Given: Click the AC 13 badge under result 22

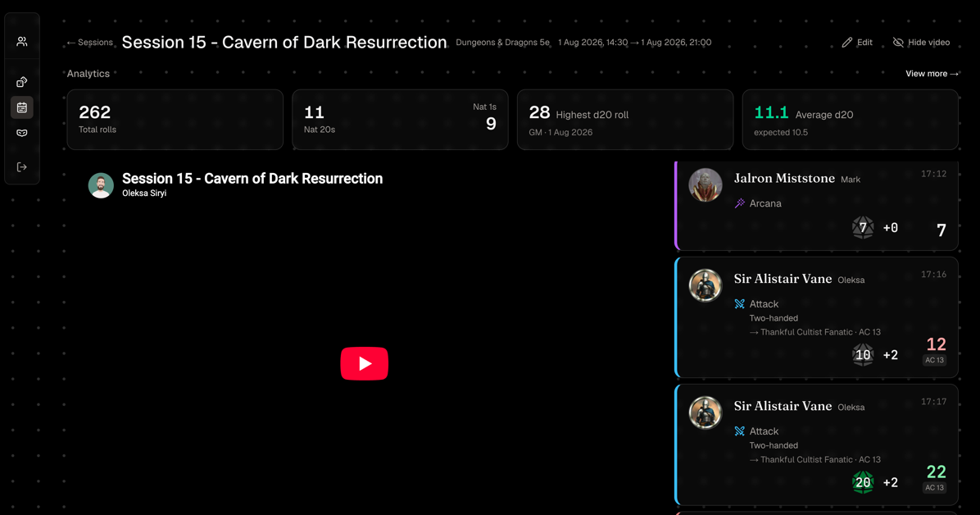Looking at the screenshot, I should 934,488.
